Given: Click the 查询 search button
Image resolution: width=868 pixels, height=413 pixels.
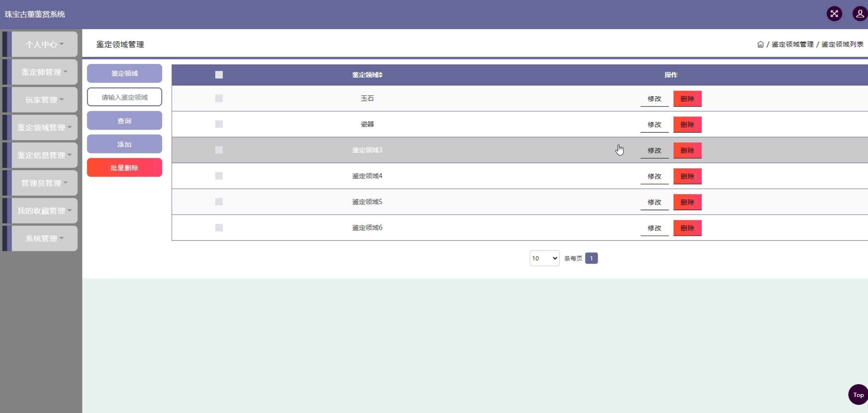Looking at the screenshot, I should tap(124, 121).
